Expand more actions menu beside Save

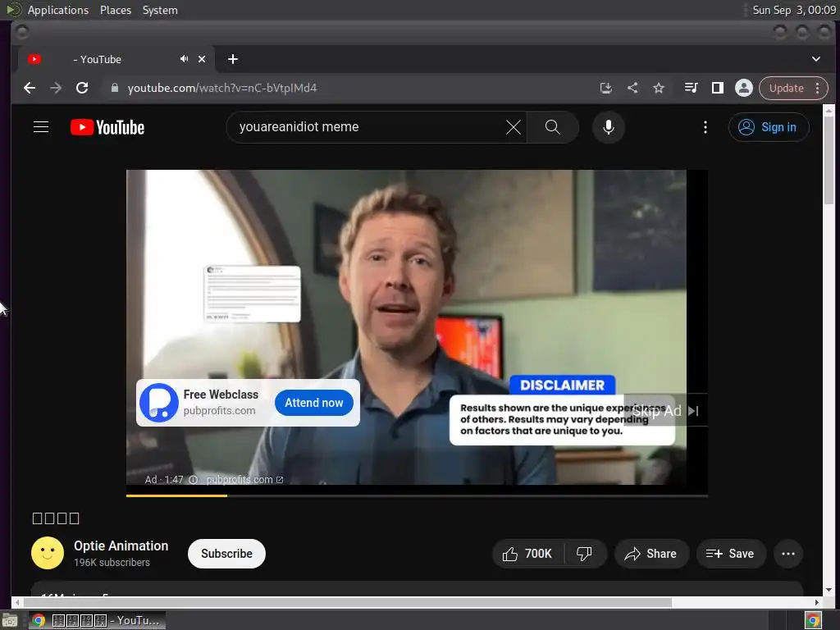(x=788, y=554)
